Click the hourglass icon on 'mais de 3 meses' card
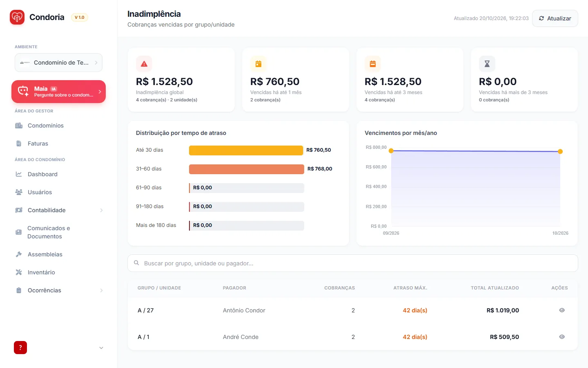588x368 pixels. [x=487, y=64]
